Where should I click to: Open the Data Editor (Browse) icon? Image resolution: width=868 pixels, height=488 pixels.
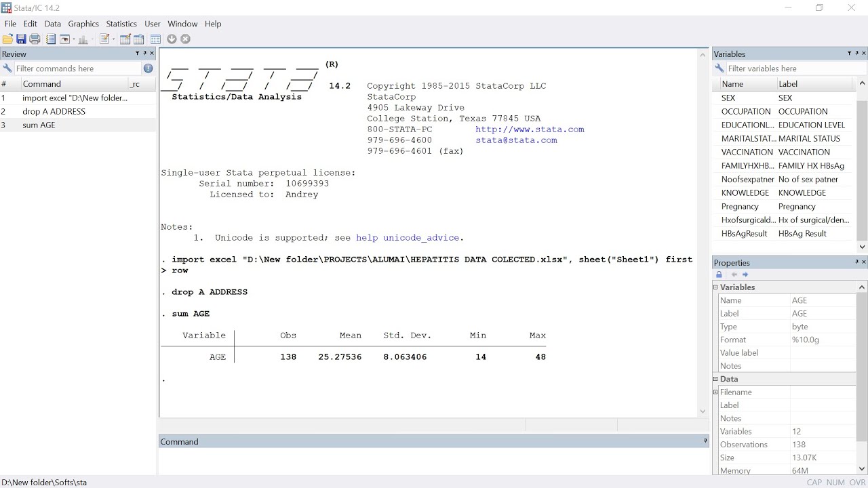click(138, 39)
